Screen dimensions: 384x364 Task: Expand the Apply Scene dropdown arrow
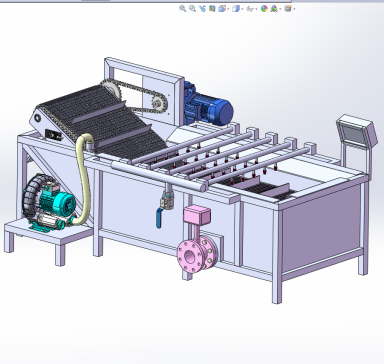point(280,9)
